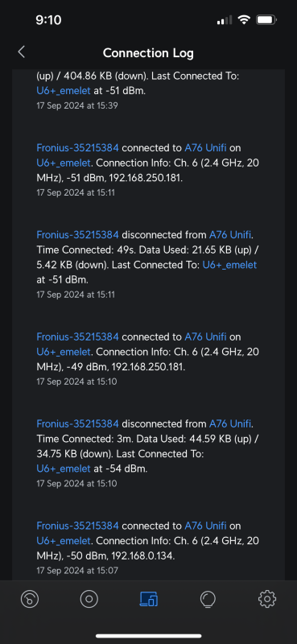Open A76 Unifi link in 15:11 connected entry

pos(205,147)
